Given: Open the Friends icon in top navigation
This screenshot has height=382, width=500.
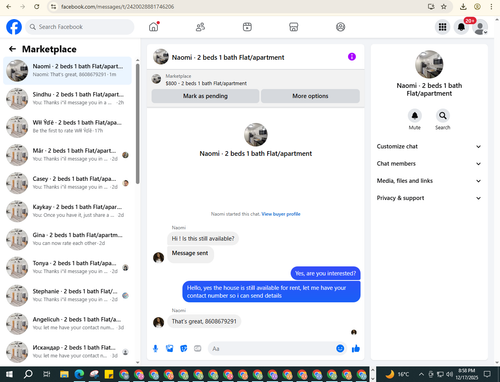Looking at the screenshot, I should pyautogui.click(x=200, y=27).
